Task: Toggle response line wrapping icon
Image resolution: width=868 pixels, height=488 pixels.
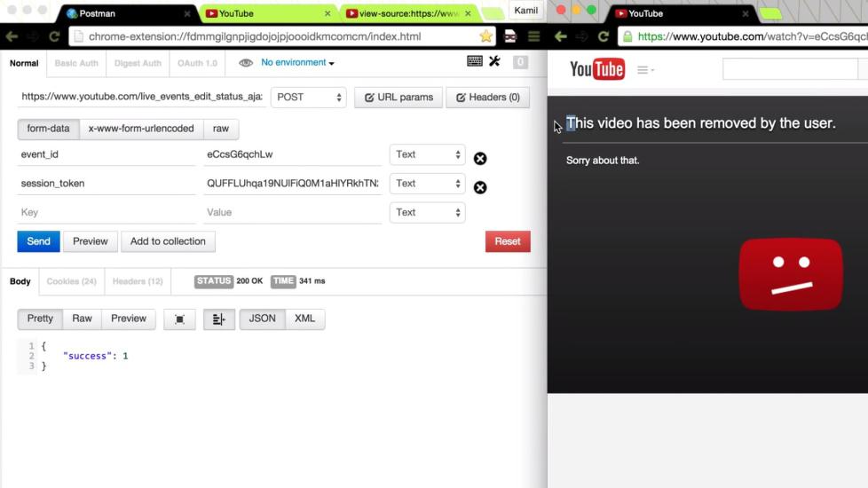Action: (x=218, y=319)
